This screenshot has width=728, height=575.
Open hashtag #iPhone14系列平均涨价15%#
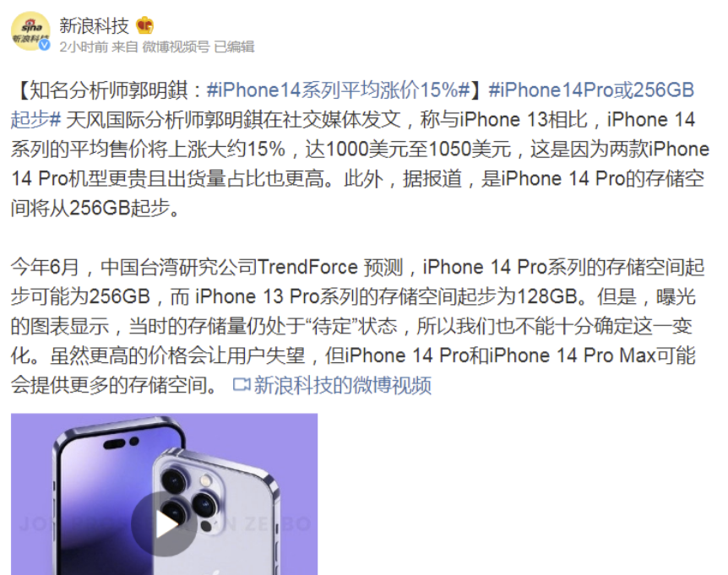(338, 90)
